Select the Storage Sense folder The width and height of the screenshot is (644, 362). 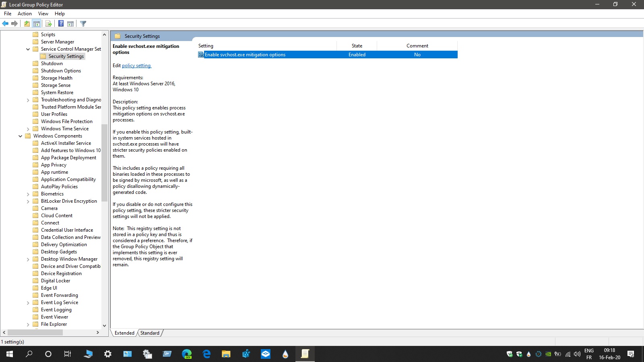56,85
